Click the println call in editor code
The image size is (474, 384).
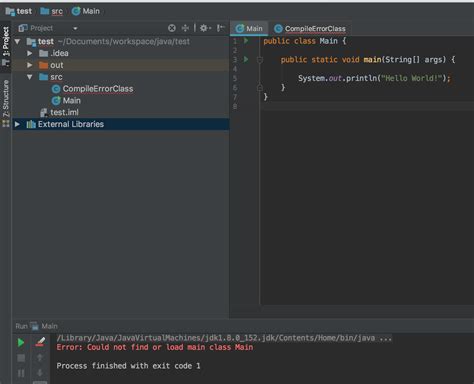[x=361, y=78]
